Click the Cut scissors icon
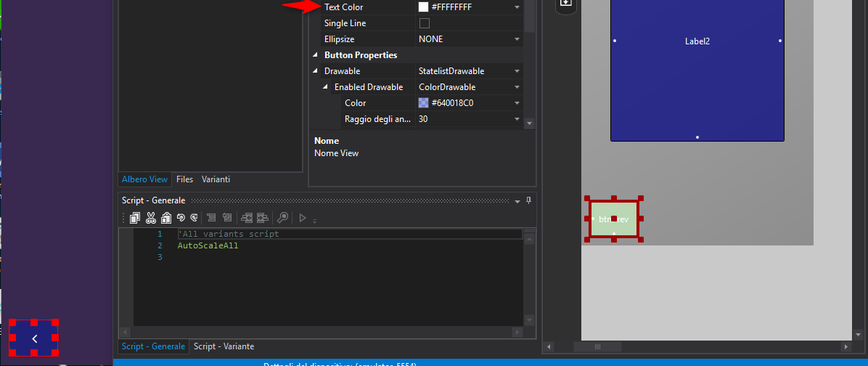This screenshot has height=366, width=868. pos(150,218)
